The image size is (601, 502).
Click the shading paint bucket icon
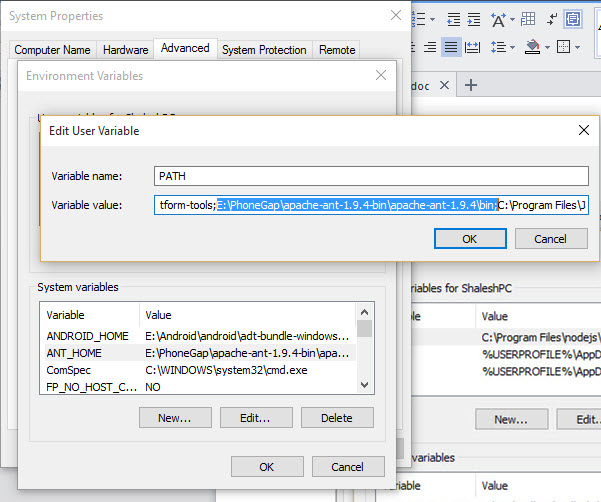(x=532, y=47)
